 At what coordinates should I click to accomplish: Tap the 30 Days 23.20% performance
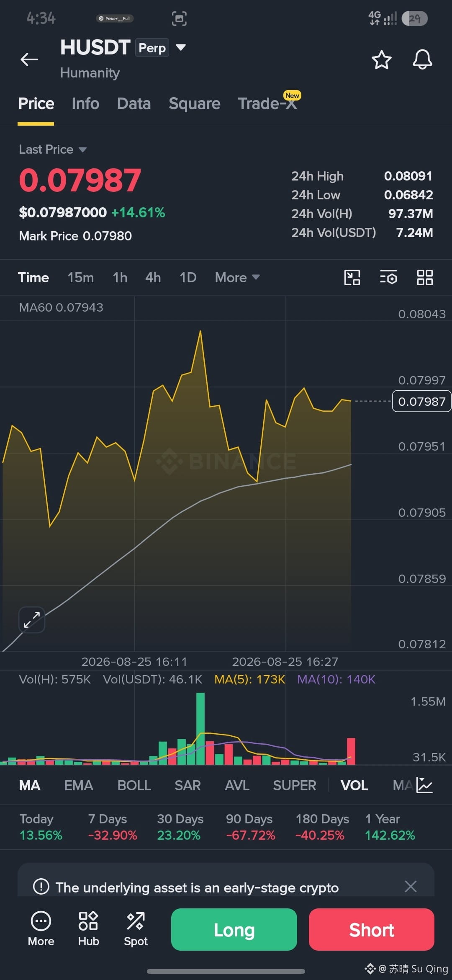[180, 827]
